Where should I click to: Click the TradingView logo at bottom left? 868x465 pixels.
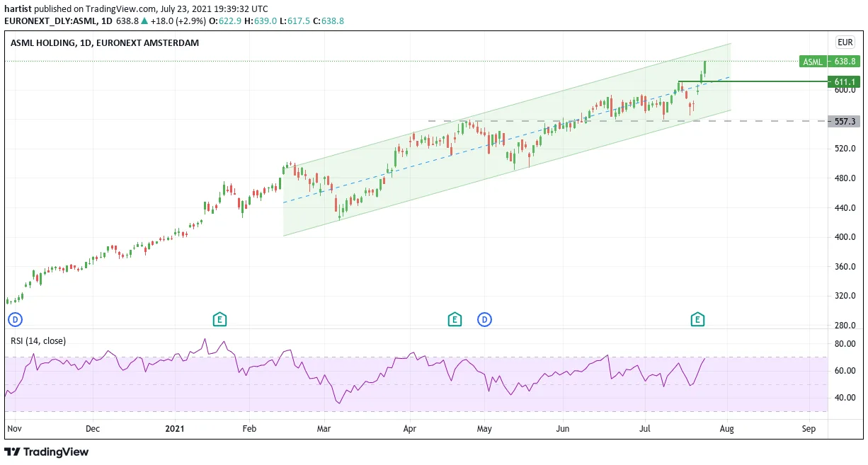(x=47, y=452)
